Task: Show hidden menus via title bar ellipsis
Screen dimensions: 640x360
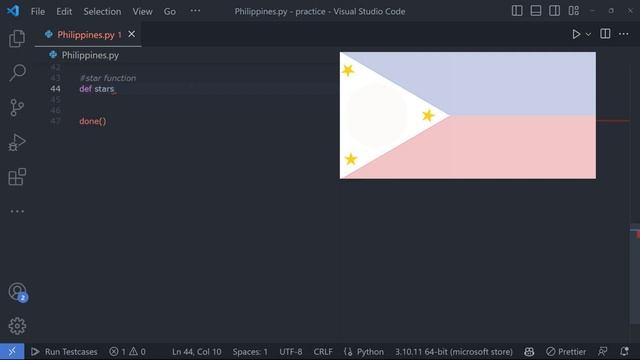Action: coord(196,11)
